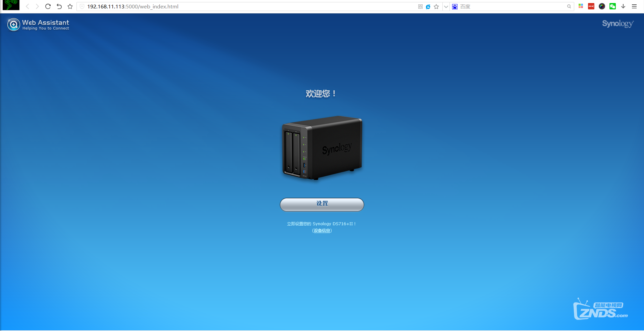The width and height of the screenshot is (644, 331).
Task: Click the browser back arrow
Action: coord(28,6)
